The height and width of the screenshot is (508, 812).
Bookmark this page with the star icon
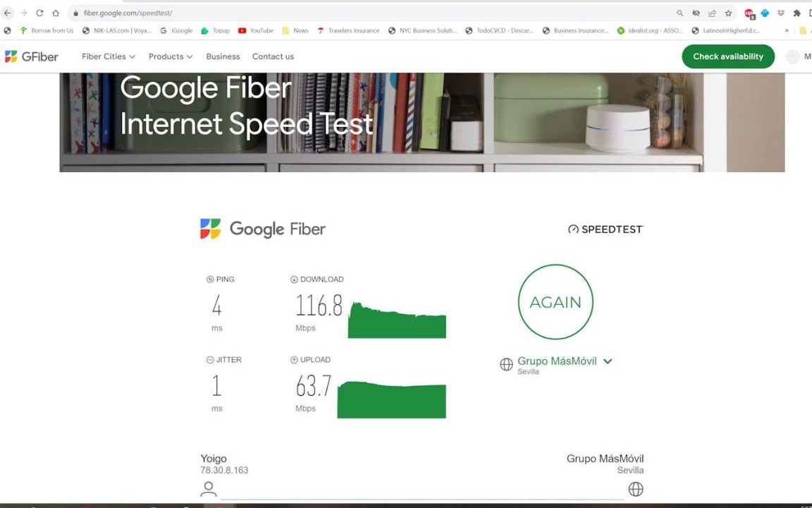tap(728, 13)
